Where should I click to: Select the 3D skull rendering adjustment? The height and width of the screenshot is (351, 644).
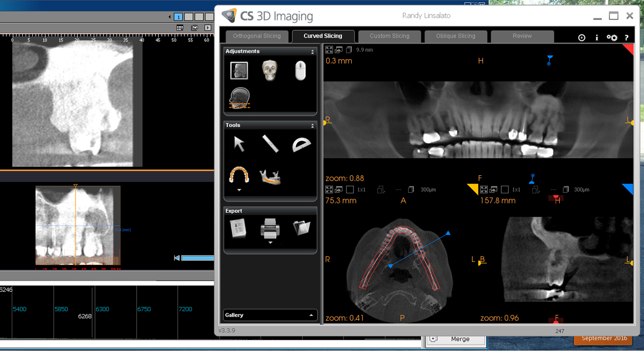pyautogui.click(x=269, y=71)
